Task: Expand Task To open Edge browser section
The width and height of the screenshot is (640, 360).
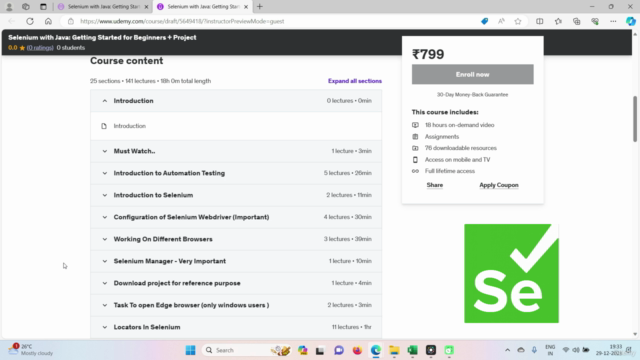Action: [236, 305]
